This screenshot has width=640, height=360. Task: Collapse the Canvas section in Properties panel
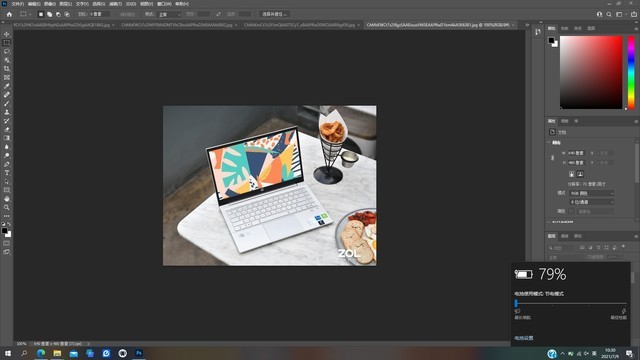point(549,142)
